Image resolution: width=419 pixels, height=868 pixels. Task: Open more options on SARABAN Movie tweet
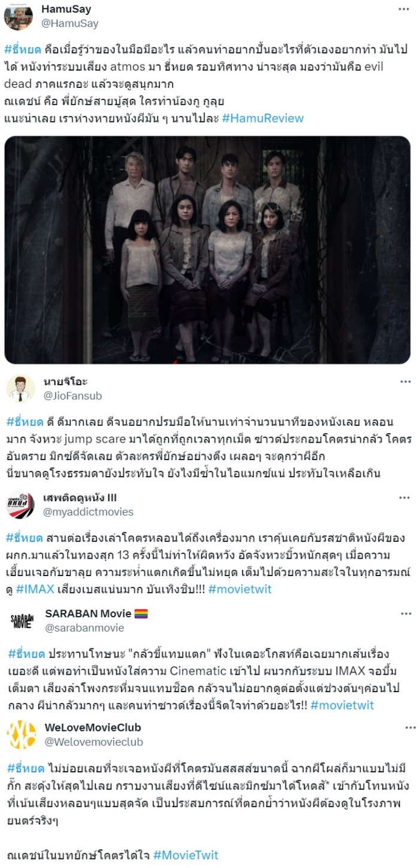[405, 614]
